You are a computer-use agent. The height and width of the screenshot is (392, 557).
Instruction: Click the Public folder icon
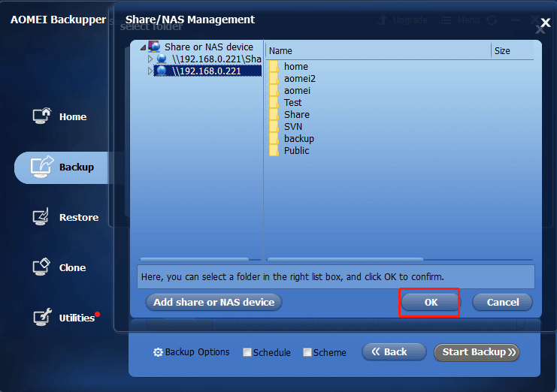(x=274, y=151)
